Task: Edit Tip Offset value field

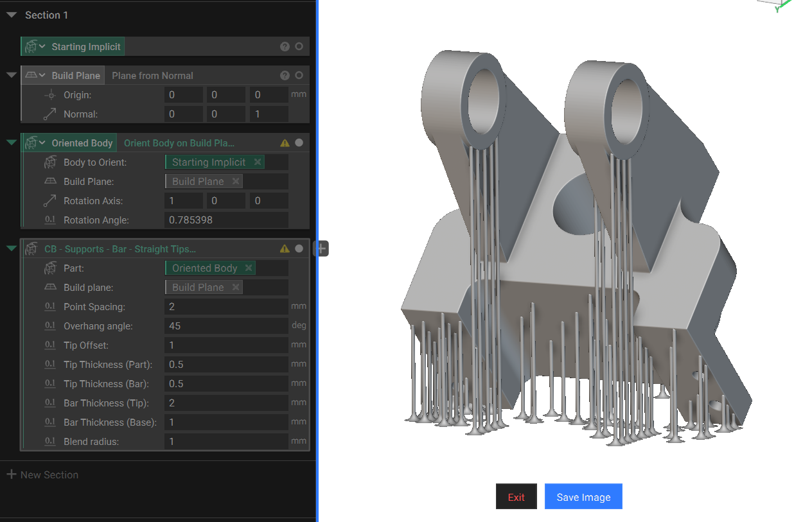Action: pyautogui.click(x=226, y=345)
